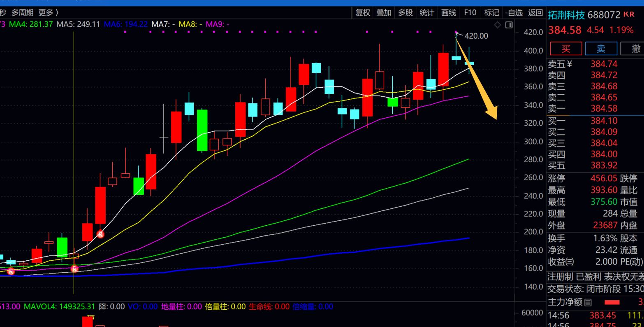
Task: Click the red R marker on the candlestick
Action: [x=100, y=234]
